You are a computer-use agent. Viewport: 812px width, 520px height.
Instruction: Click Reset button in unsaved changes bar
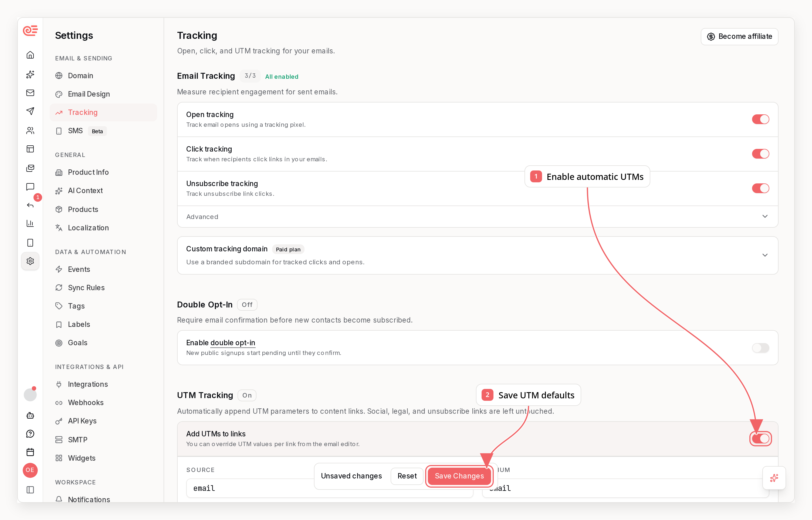[x=407, y=476]
